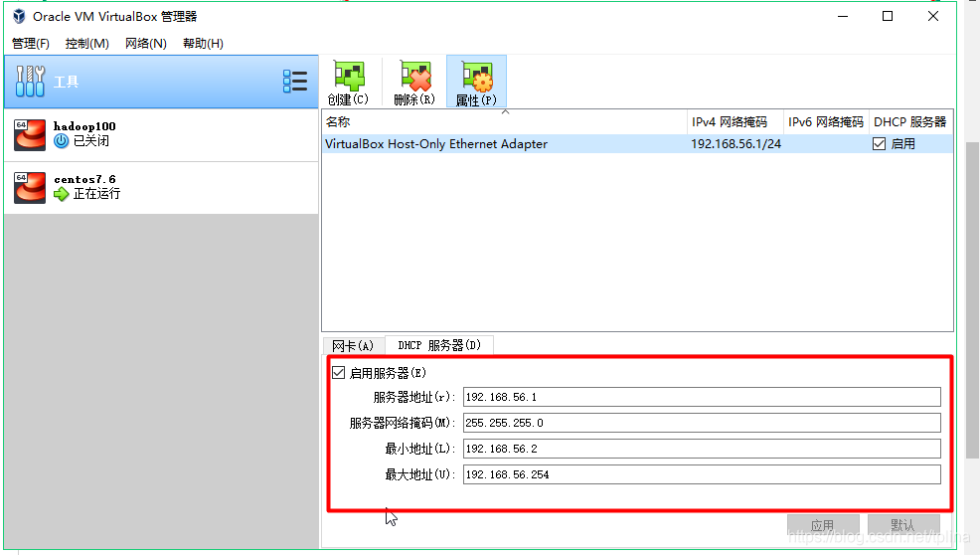Image resolution: width=980 pixels, height=555 pixels.
Task: Click the server address field 192.168.56.1
Action: [x=702, y=397]
